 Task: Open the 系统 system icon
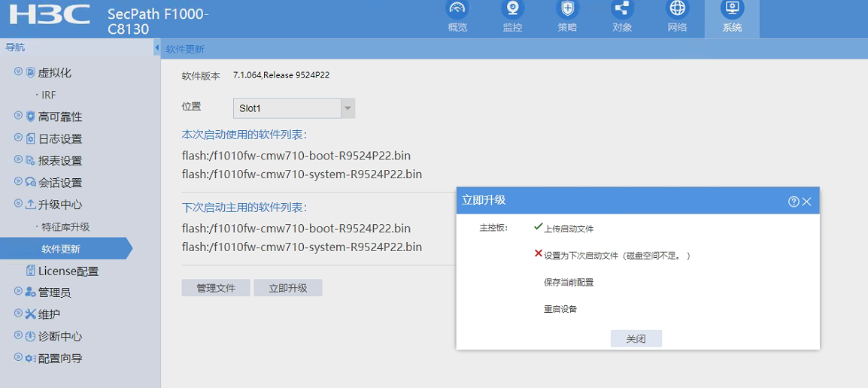[732, 9]
